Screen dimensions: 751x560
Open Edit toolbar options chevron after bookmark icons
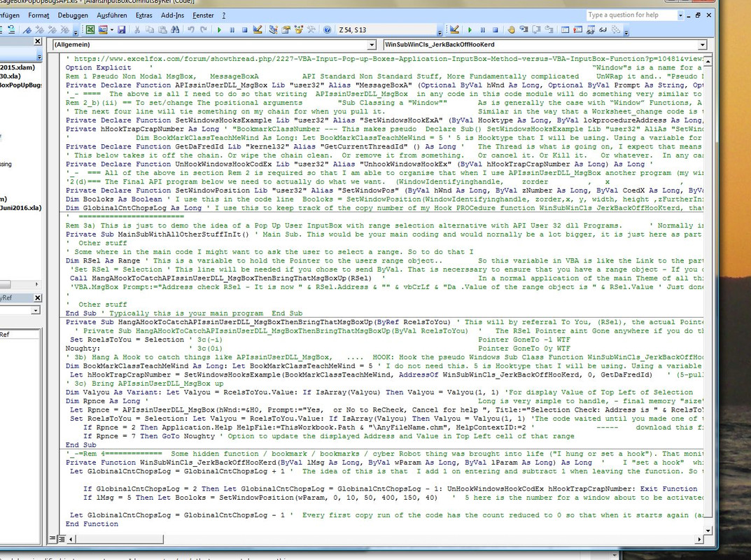pos(75,31)
